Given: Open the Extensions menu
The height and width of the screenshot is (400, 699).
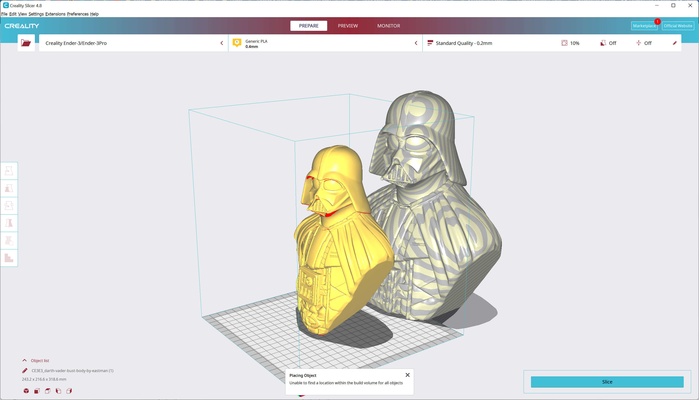Looking at the screenshot, I should tap(55, 14).
